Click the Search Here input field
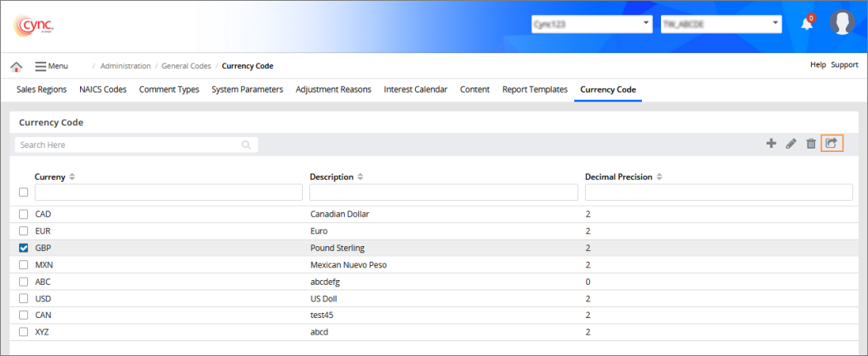Screen dimensions: 868x356 click(130, 145)
